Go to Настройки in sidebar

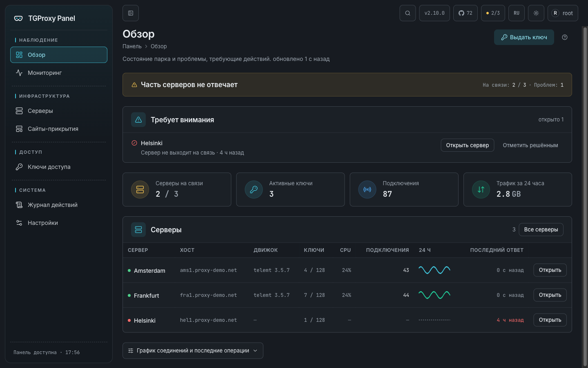[x=59, y=223]
